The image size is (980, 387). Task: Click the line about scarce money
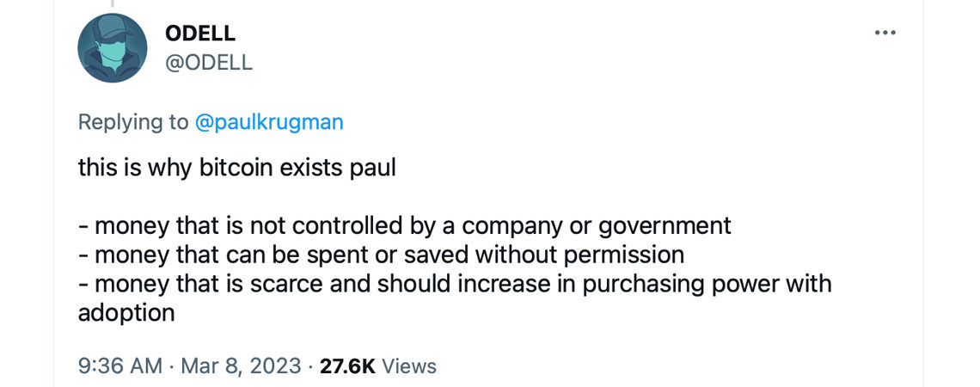[x=454, y=283]
